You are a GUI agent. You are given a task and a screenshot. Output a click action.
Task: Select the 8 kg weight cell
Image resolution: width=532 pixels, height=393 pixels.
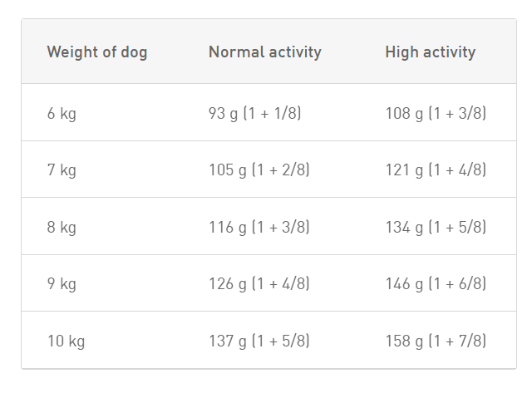point(62,227)
